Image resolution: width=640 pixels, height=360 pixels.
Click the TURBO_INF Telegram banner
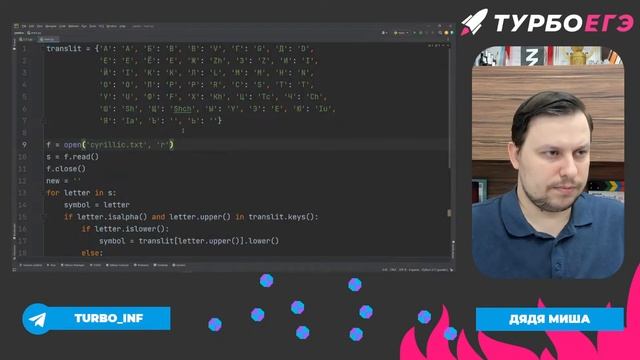click(x=96, y=318)
